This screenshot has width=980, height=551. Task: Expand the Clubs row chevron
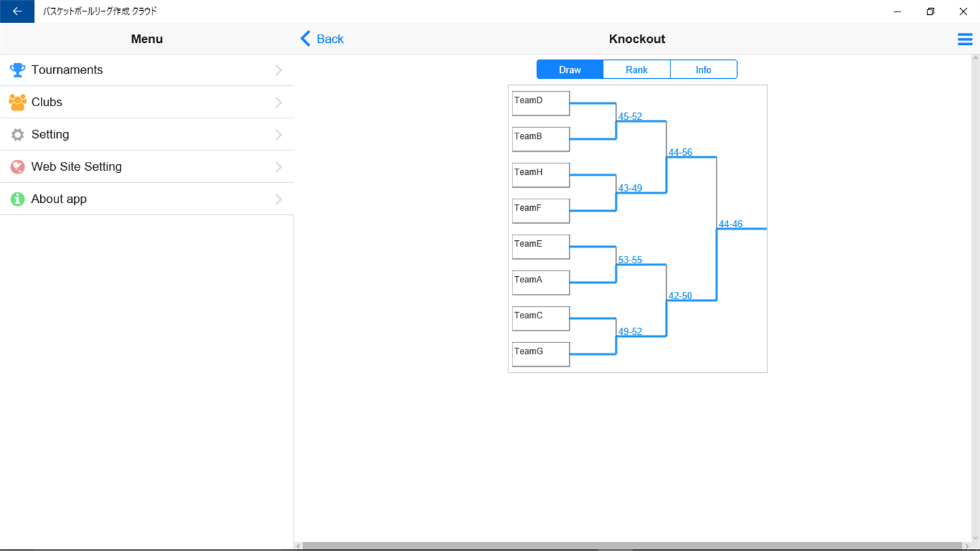[x=278, y=103]
